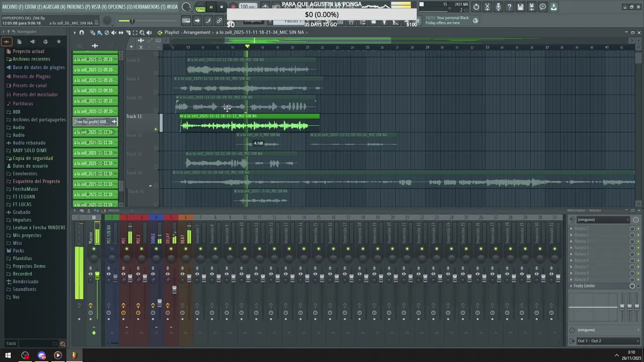The height and width of the screenshot is (362, 644).
Task: Switch to SONG playback mode
Action: coord(200,9)
